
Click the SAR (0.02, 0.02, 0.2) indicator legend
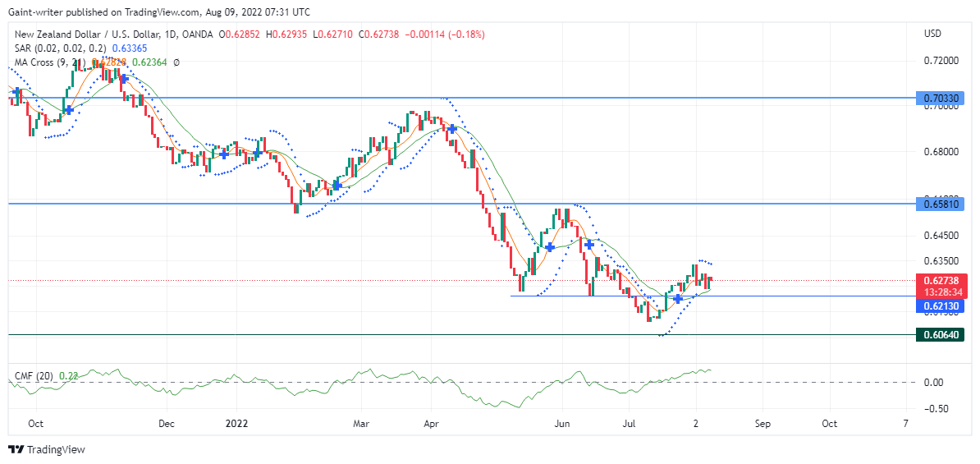coord(62,48)
